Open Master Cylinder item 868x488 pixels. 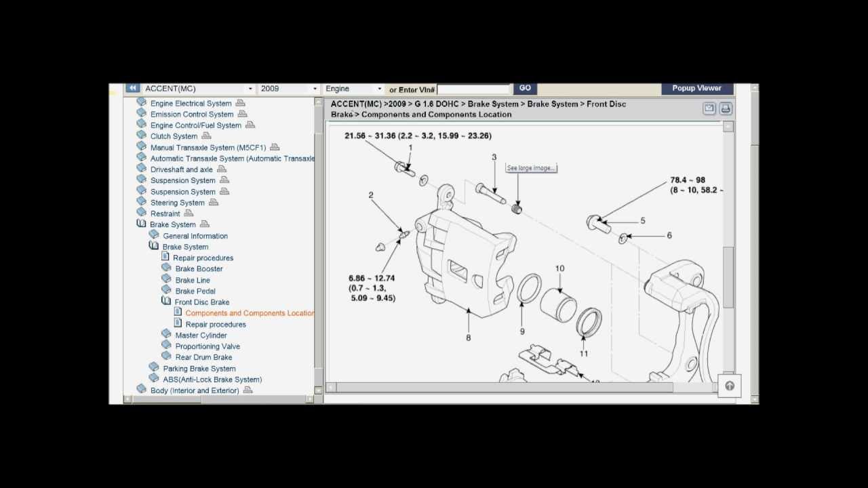(x=201, y=335)
